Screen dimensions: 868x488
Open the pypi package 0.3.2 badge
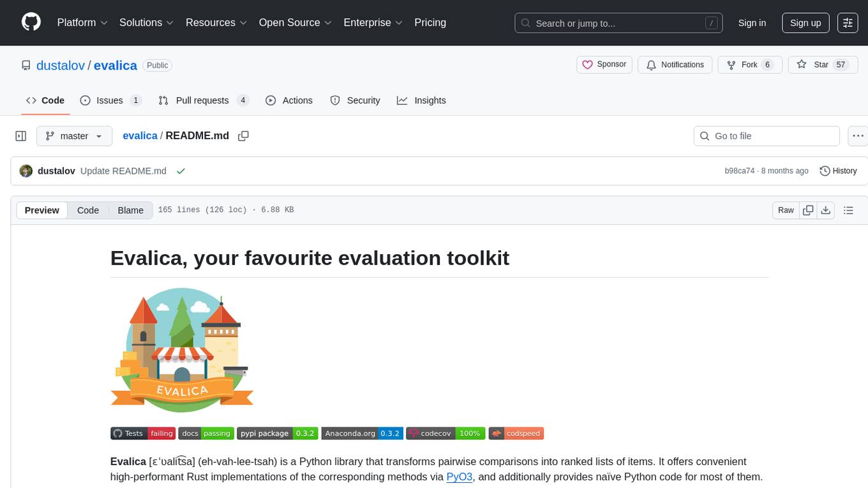point(278,433)
